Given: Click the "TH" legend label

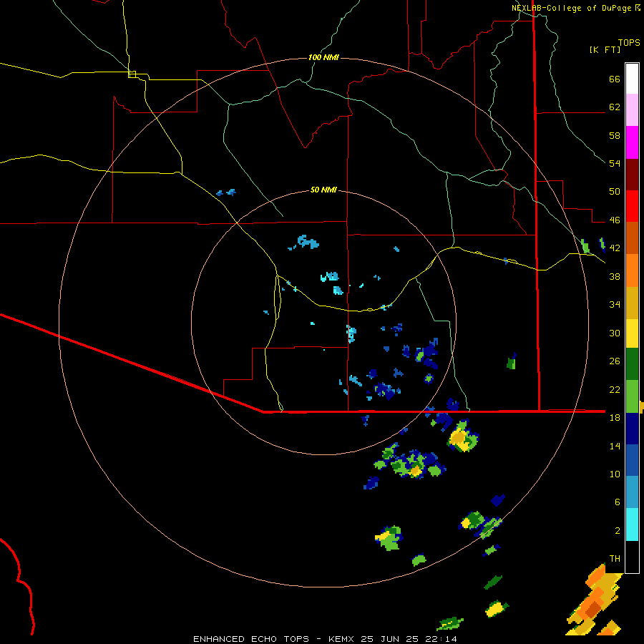Looking at the screenshot, I should click(615, 559).
